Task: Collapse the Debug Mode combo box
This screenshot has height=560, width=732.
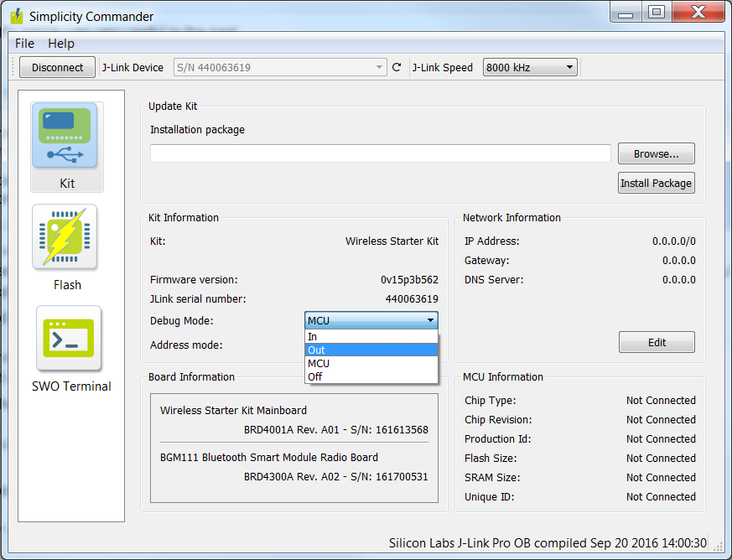Action: pyautogui.click(x=371, y=320)
